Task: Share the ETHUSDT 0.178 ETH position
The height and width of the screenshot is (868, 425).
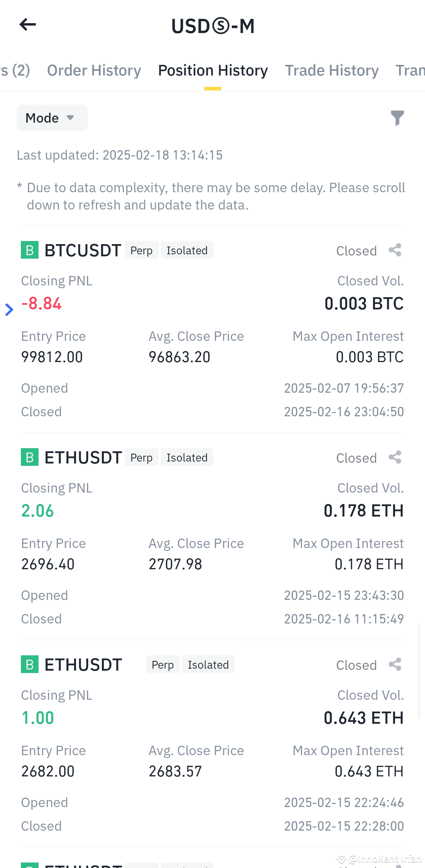Action: point(395,457)
